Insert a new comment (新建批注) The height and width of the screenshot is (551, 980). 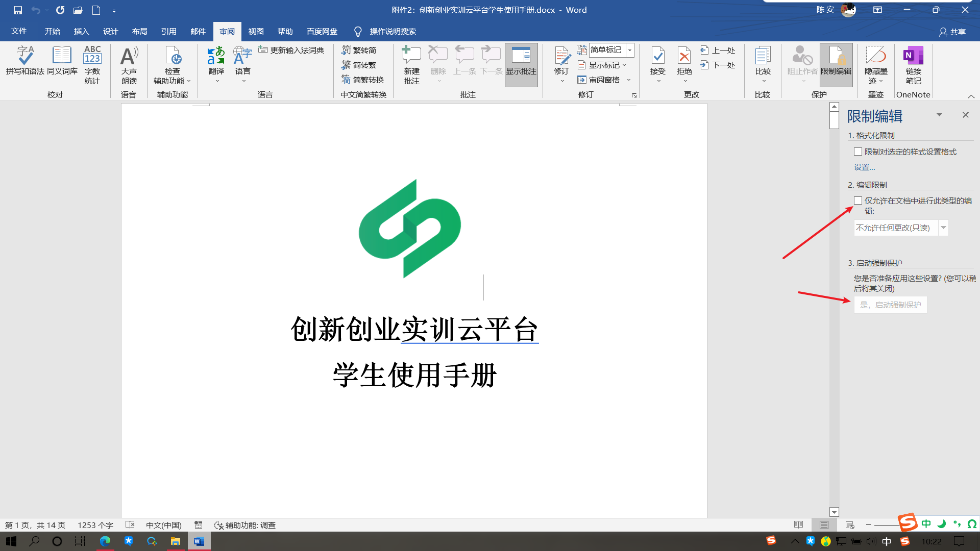pyautogui.click(x=411, y=62)
